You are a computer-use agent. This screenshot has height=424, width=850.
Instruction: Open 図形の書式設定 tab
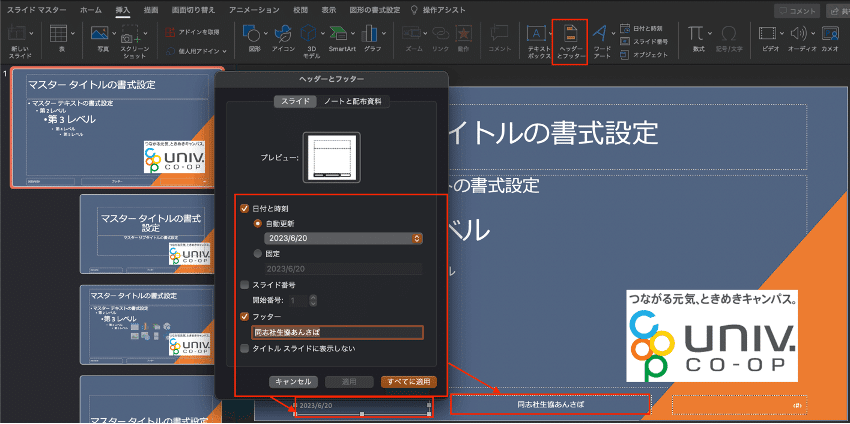click(375, 10)
